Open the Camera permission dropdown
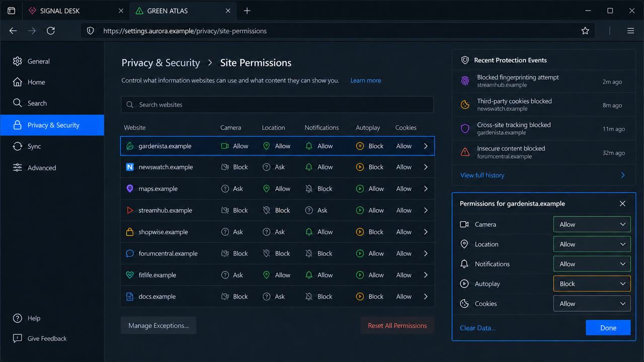Image resolution: width=644 pixels, height=362 pixels. click(592, 224)
